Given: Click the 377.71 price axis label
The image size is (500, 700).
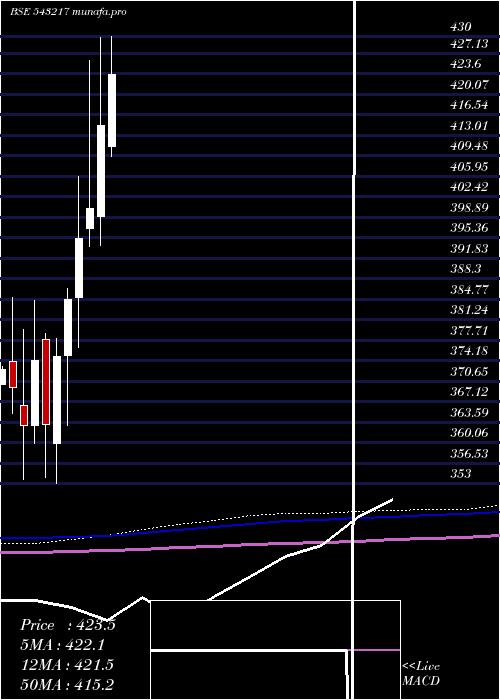Looking at the screenshot, I should point(469,330).
